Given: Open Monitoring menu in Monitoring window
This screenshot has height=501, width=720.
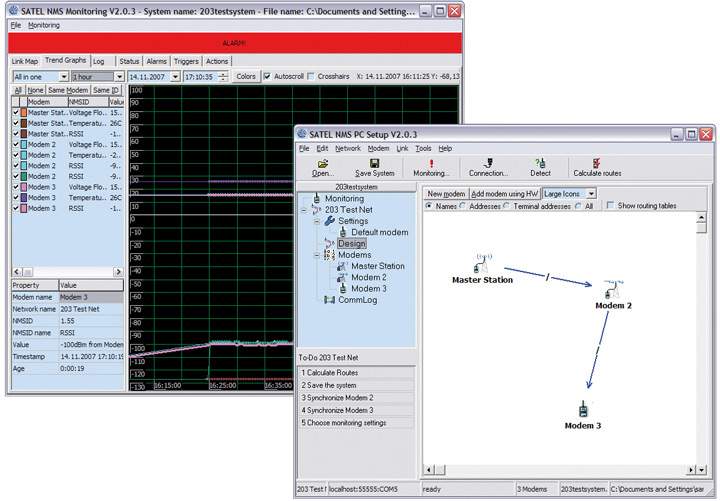Looking at the screenshot, I should point(44,25).
